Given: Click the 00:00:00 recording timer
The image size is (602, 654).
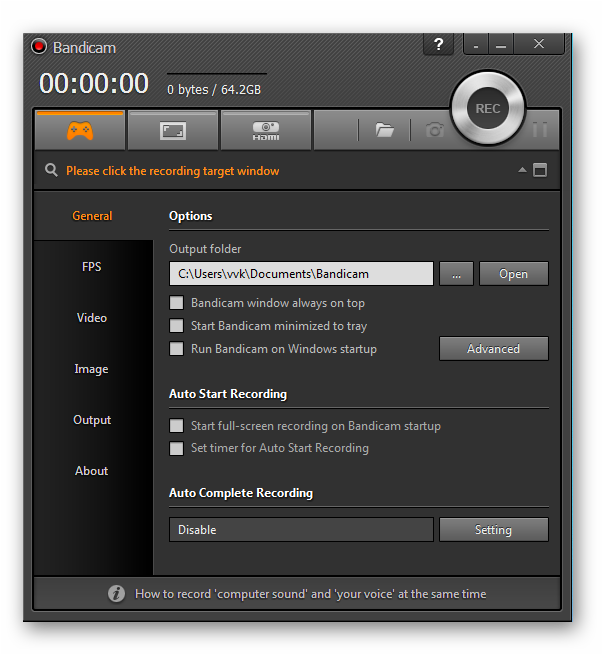Looking at the screenshot, I should (93, 83).
